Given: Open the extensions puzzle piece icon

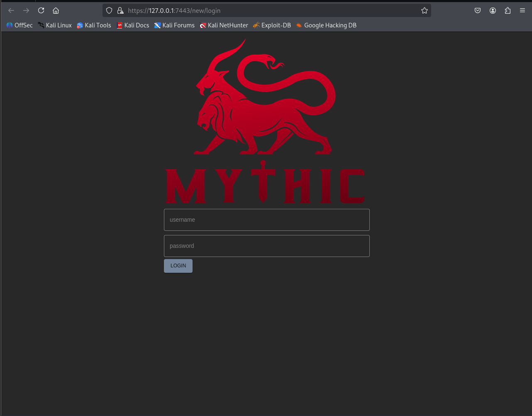Looking at the screenshot, I should (508, 10).
